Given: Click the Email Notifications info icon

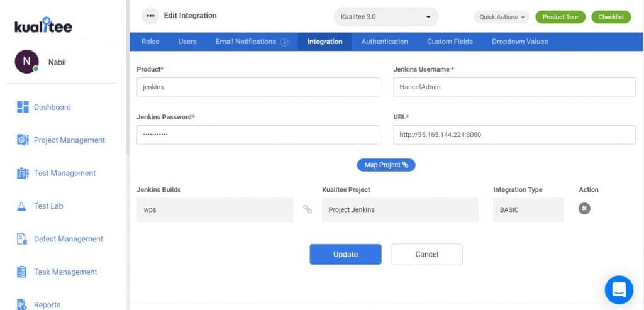Looking at the screenshot, I should (x=284, y=42).
